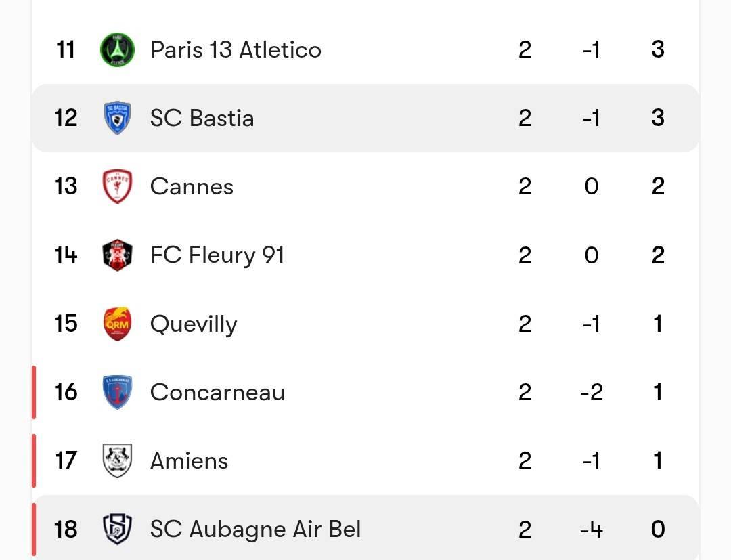Open SC Aubagne Air Bel team name
731x560 pixels.
255,530
